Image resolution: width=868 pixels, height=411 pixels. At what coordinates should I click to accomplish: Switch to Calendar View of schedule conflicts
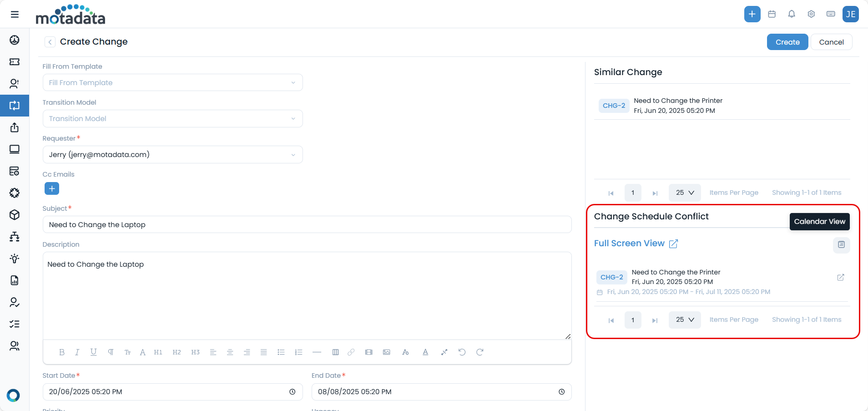click(x=841, y=245)
